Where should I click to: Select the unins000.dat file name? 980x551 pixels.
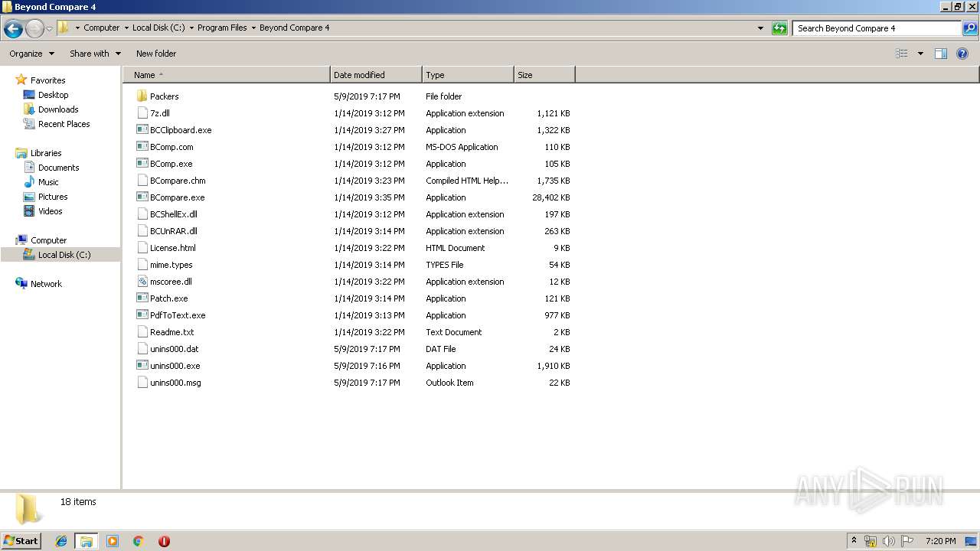click(175, 349)
